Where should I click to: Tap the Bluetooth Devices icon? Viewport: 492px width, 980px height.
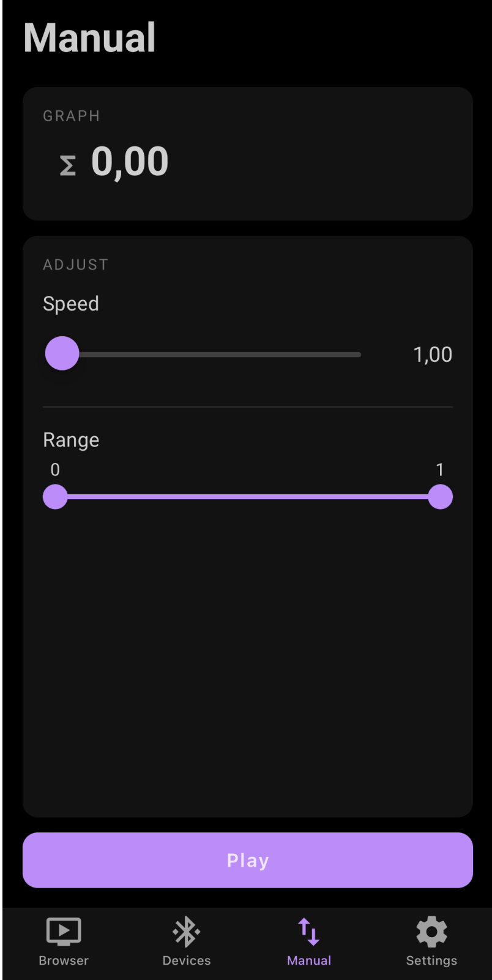[186, 932]
